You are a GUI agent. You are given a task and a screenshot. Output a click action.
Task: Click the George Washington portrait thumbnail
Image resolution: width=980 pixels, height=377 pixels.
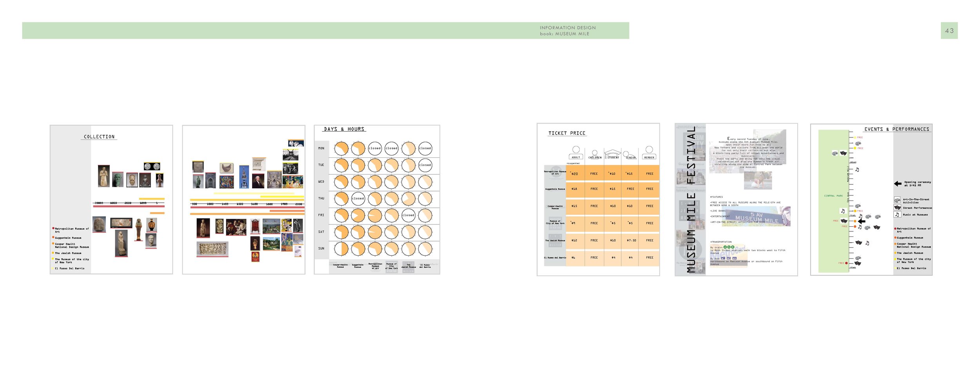coord(258,180)
